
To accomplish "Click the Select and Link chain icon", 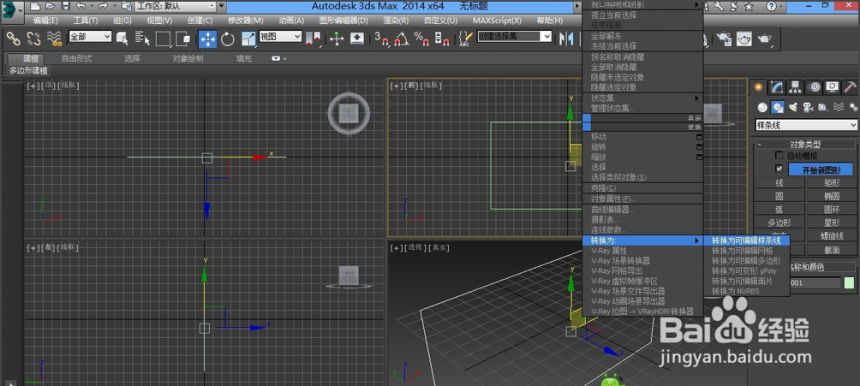I will (x=13, y=38).
